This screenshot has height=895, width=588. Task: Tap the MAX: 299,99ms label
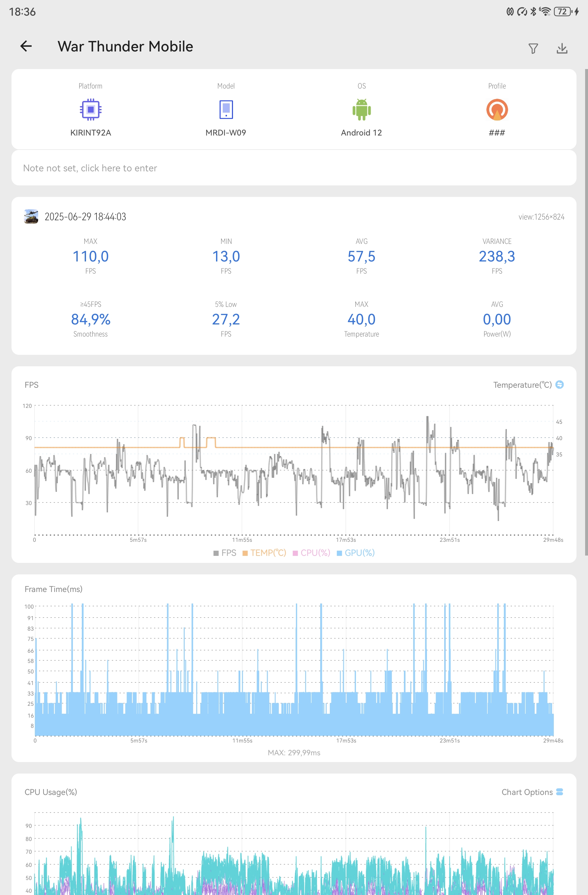[x=294, y=752]
